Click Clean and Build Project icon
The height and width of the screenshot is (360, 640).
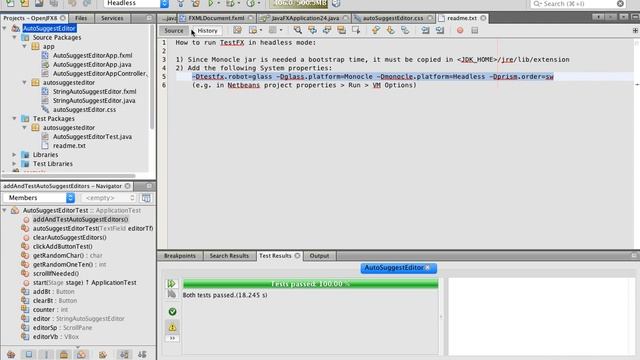[x=196, y=3]
